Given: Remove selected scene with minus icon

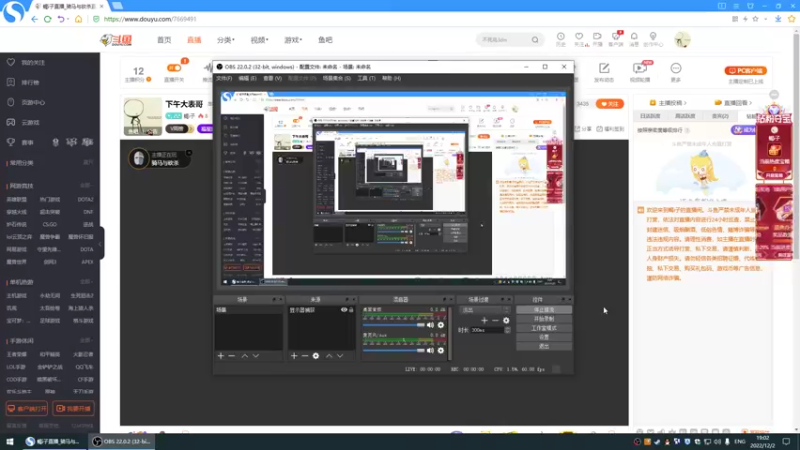Looking at the screenshot, I should tap(232, 356).
